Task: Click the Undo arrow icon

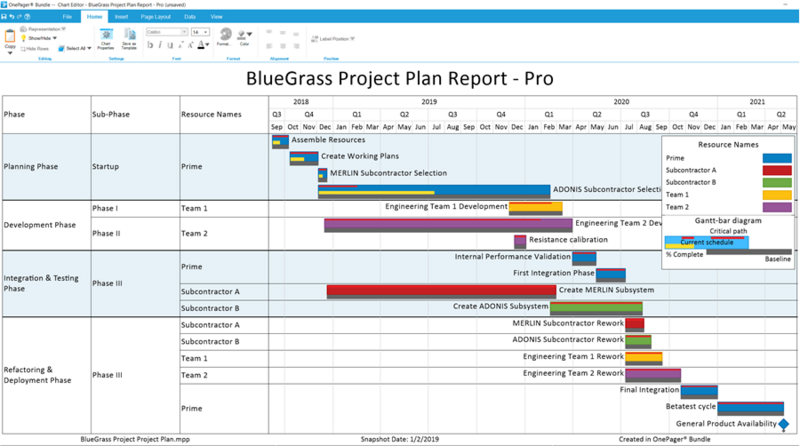Action: point(12,16)
